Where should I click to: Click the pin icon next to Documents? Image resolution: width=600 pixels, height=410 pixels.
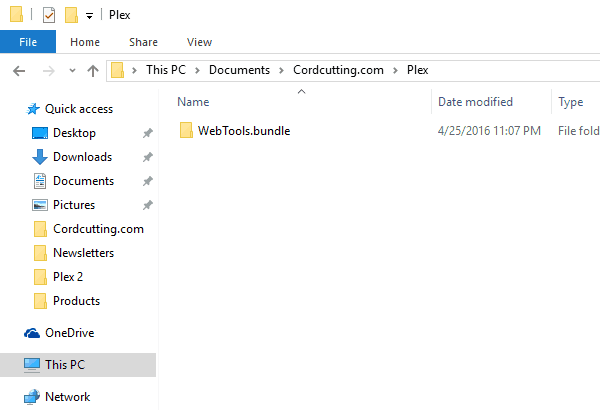tap(148, 181)
